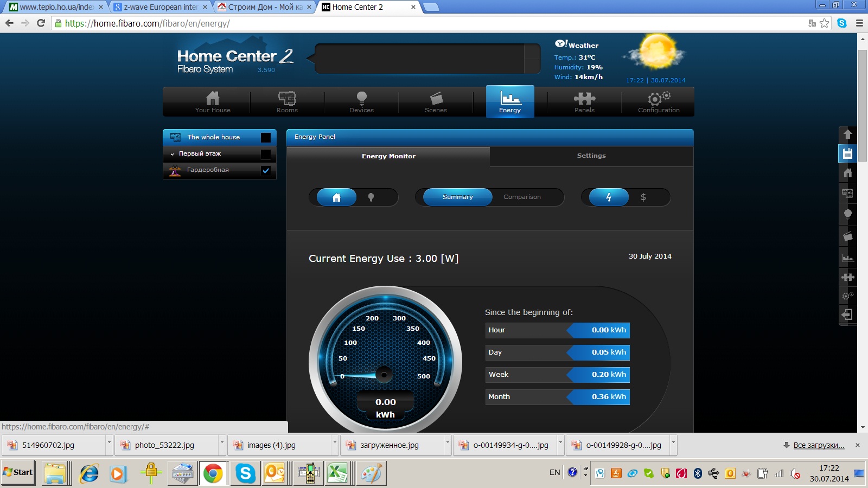Click the Windows Start button
Screen dimensions: 868x488
tap(18, 472)
